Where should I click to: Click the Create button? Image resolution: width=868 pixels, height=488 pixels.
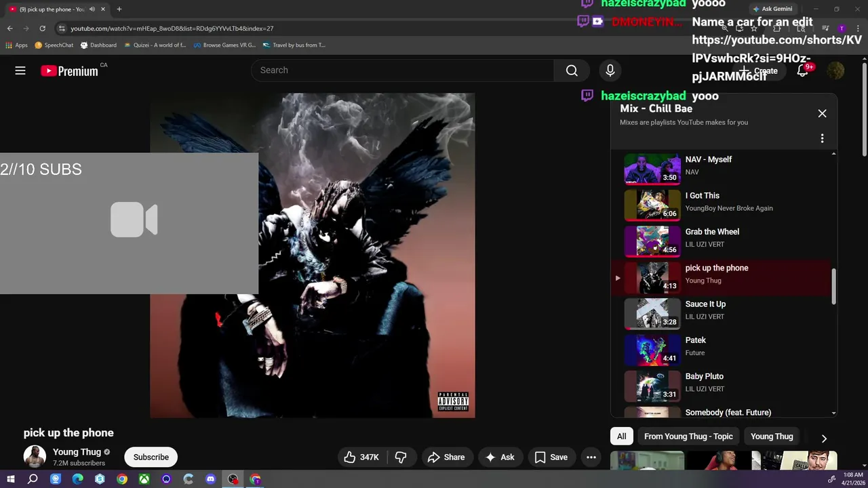click(x=759, y=70)
